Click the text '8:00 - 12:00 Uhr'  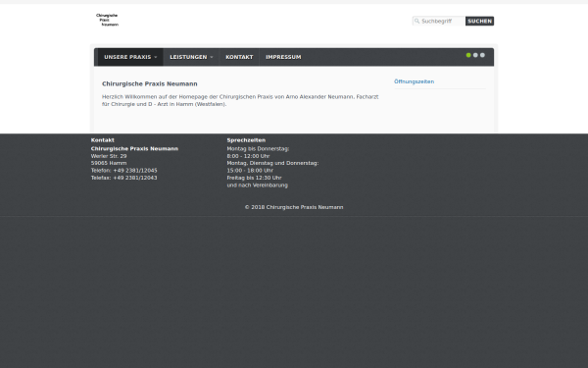248,156
